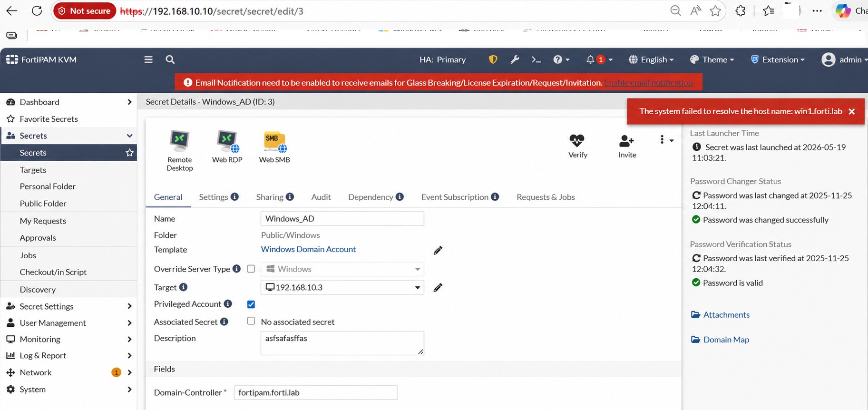Expand the Theme dropdown in header
Viewport: 868px width, 410px height.
(x=712, y=59)
